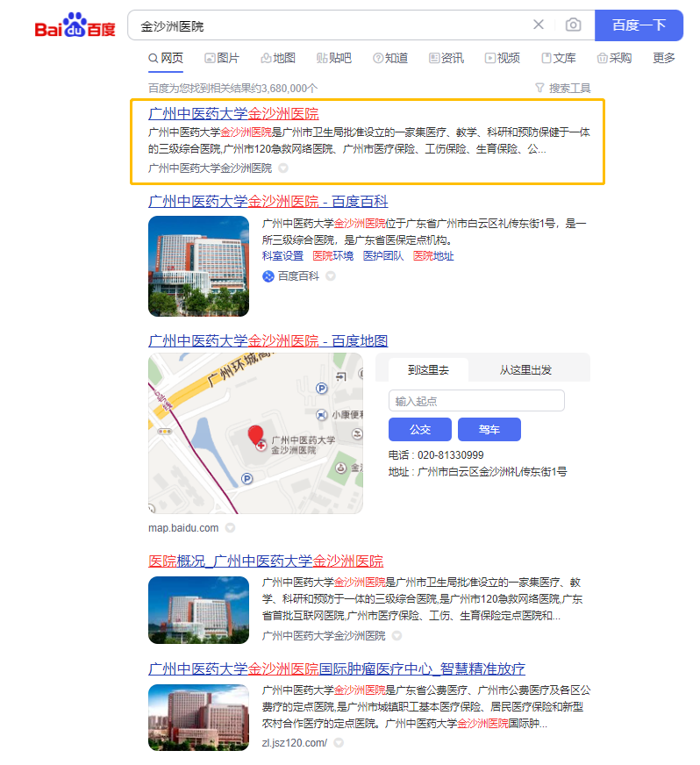Open the 知道 tab
This screenshot has width=700, height=765.
tap(390, 58)
